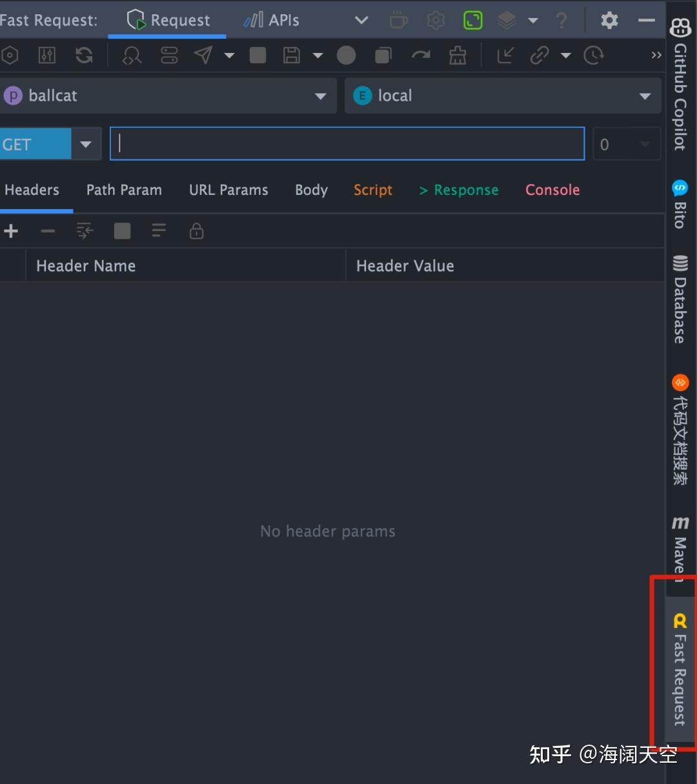Click the history clock icon
Image resolution: width=697 pixels, height=784 pixels.
tap(593, 55)
